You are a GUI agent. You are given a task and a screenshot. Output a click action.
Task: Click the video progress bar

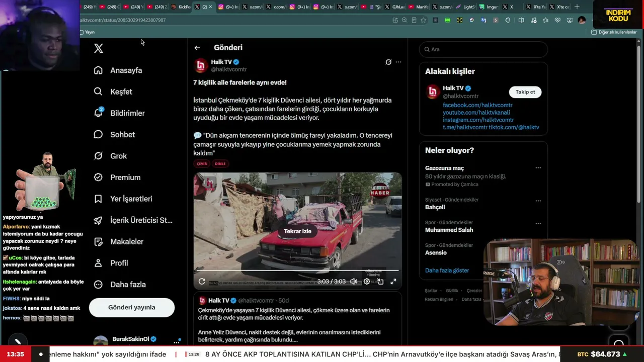[297, 270]
